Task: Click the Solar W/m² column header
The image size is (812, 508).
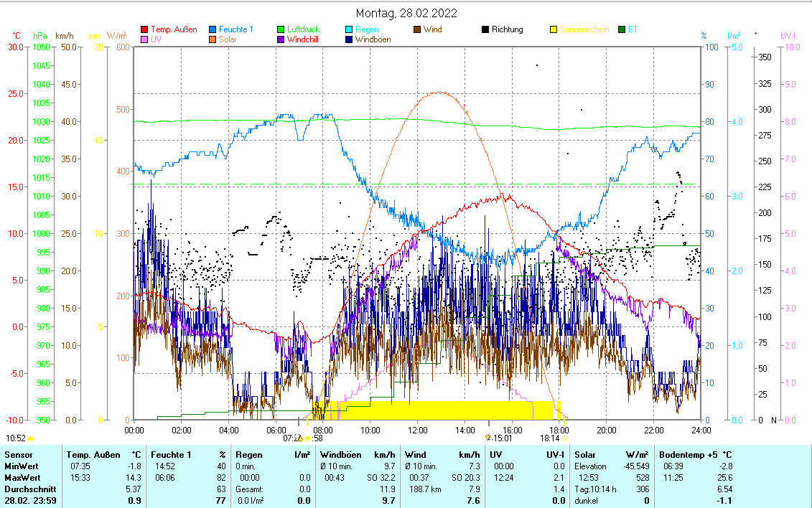Action: coord(612,454)
